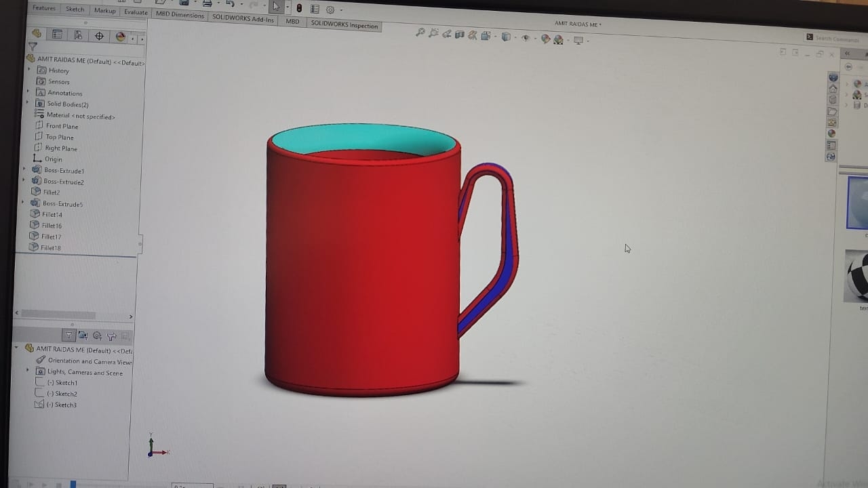Viewport: 868px width, 488px height.
Task: Open the DimXpertManager crosshair tab icon
Action: [99, 36]
